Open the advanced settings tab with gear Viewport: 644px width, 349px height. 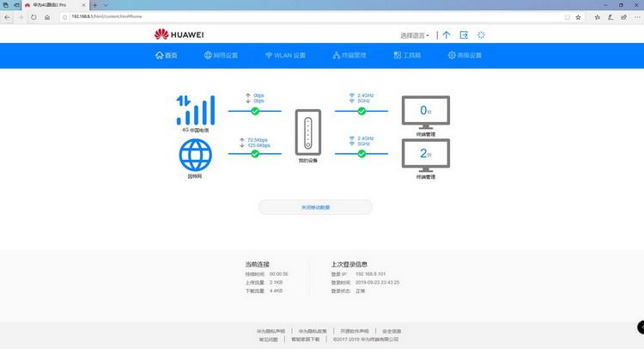point(464,55)
